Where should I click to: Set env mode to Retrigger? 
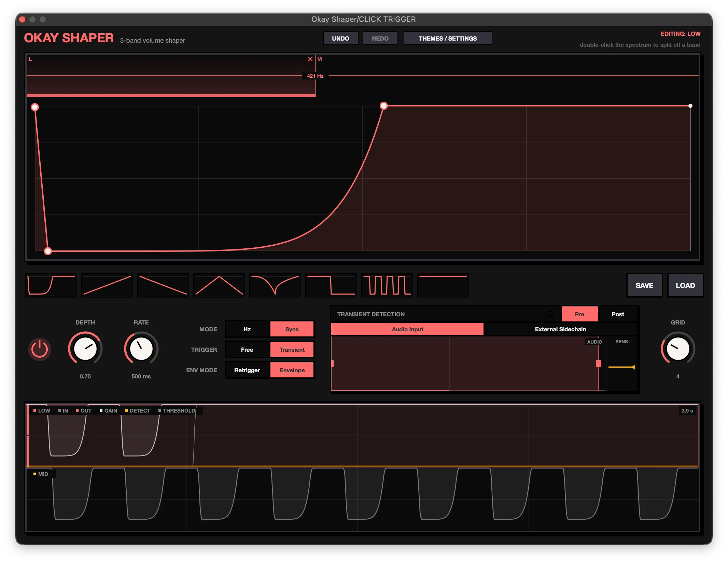247,370
